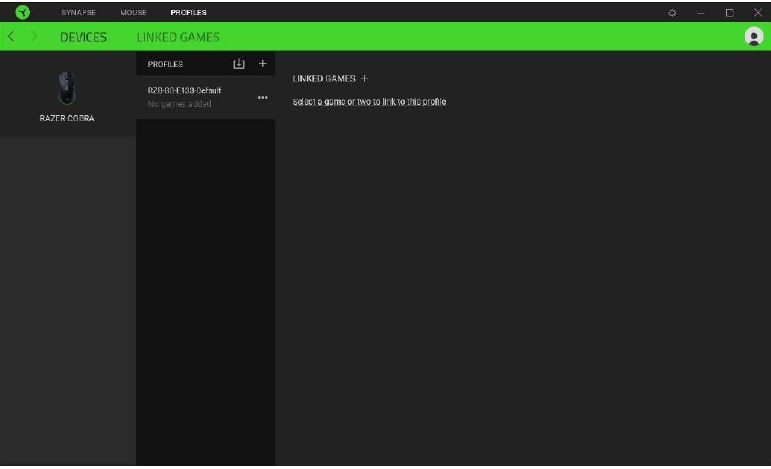Open the settings gear in title bar
The image size is (771, 469).
672,12
